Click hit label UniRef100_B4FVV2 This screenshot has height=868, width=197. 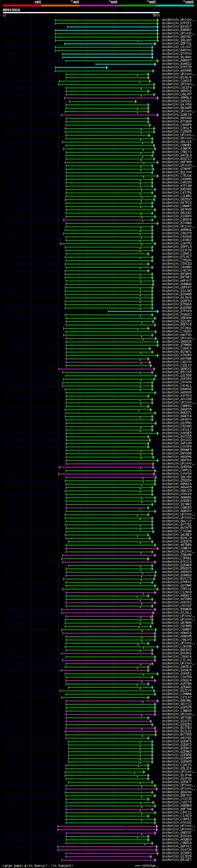pos(177,50)
